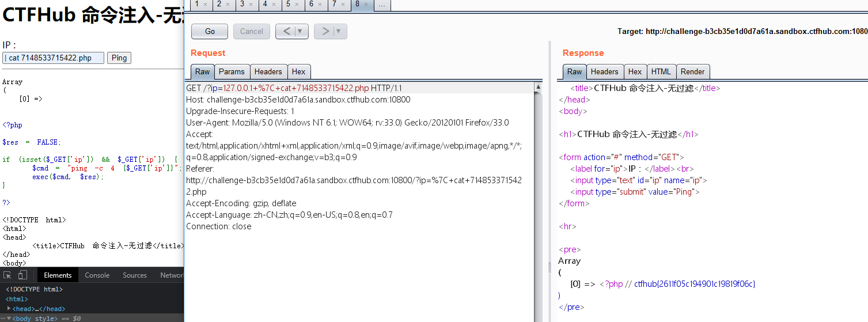The height and width of the screenshot is (322, 868).
Task: Toggle the DevTools device toolbar icon
Action: (x=22, y=275)
